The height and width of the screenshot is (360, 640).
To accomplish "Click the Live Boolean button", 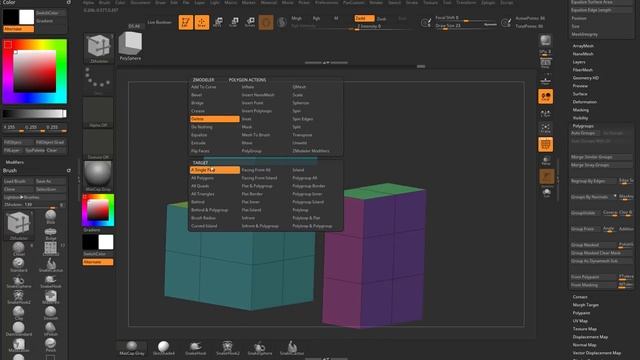I will [x=160, y=22].
